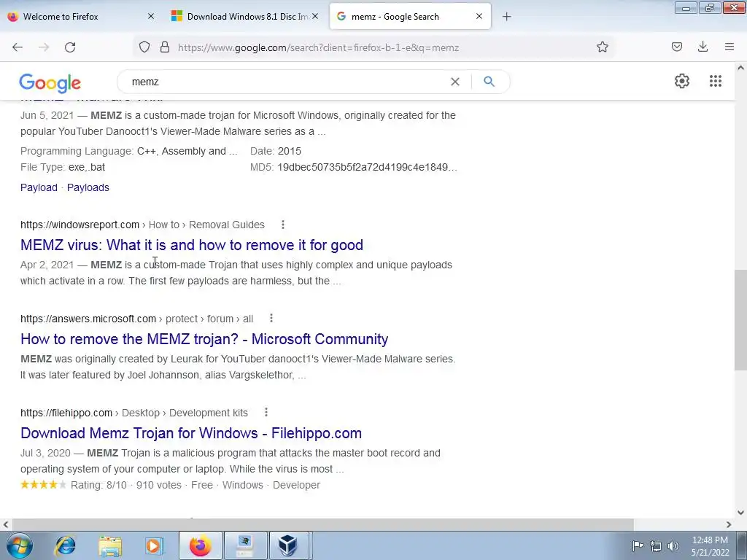The width and height of the screenshot is (747, 560).
Task: Close the Download Windows 8.1 tab
Action: [315, 17]
